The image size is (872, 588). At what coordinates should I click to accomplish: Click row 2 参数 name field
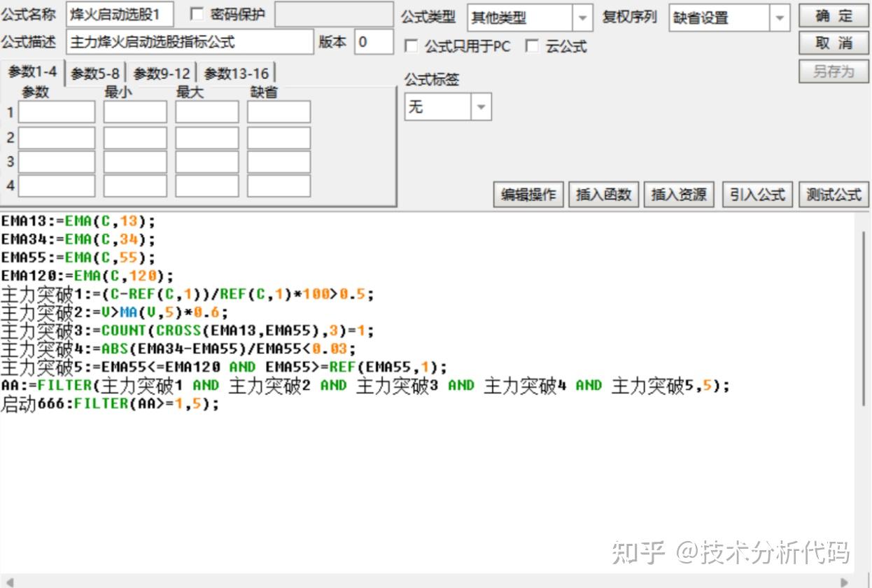click(57, 138)
